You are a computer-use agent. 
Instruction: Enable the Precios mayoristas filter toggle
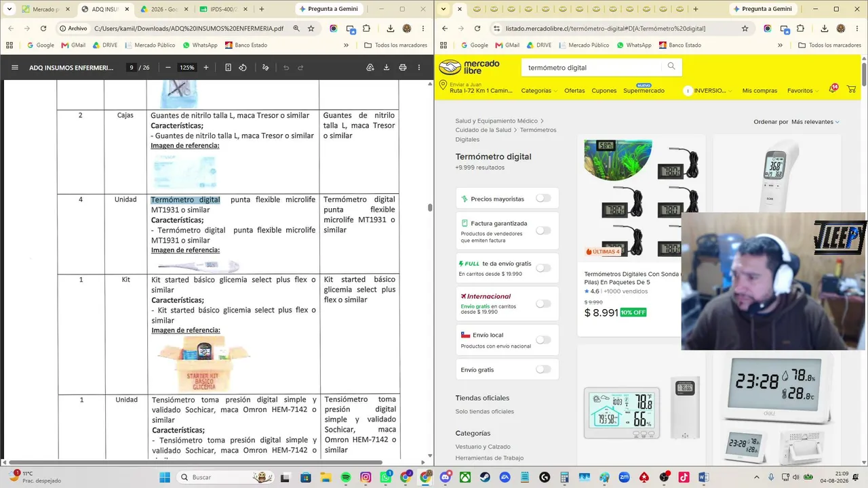pyautogui.click(x=543, y=199)
